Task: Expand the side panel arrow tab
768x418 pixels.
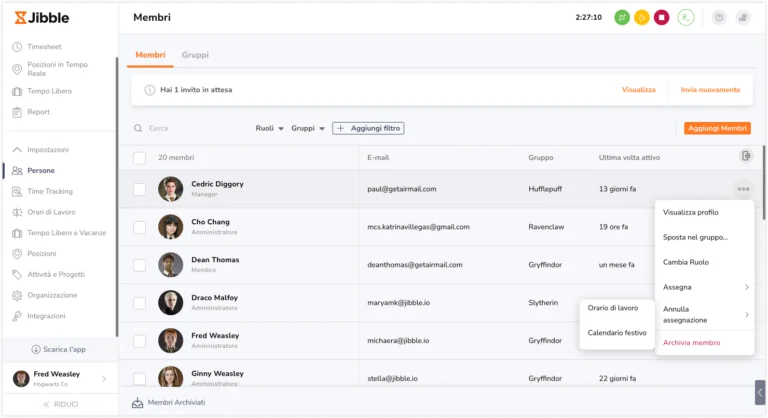Action: pyautogui.click(x=760, y=393)
